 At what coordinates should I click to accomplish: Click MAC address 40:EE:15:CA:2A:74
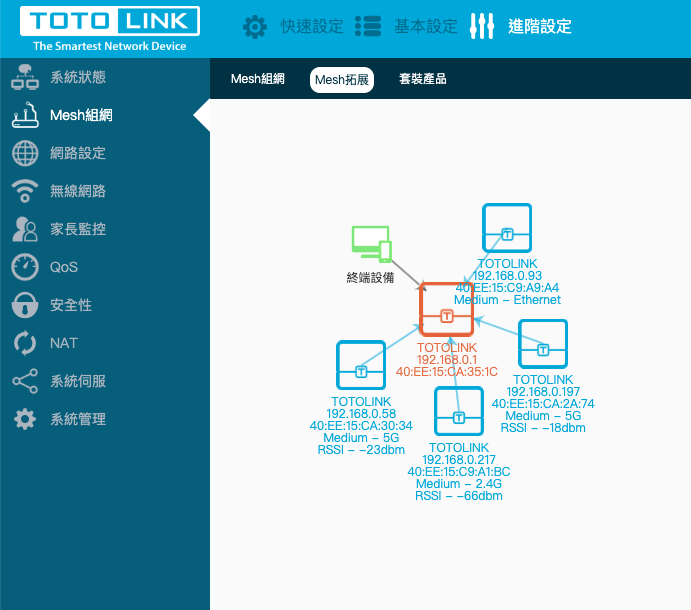pos(543,404)
